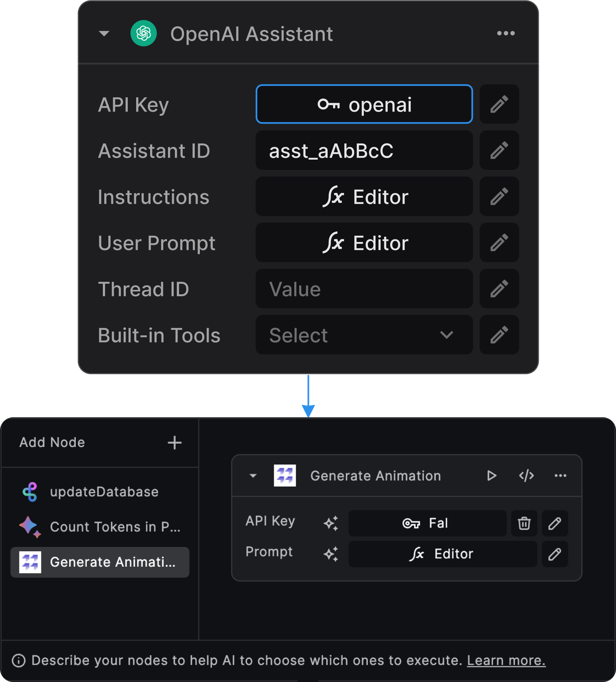The height and width of the screenshot is (682, 616).
Task: Click the Add Node plus button
Action: pyautogui.click(x=174, y=443)
